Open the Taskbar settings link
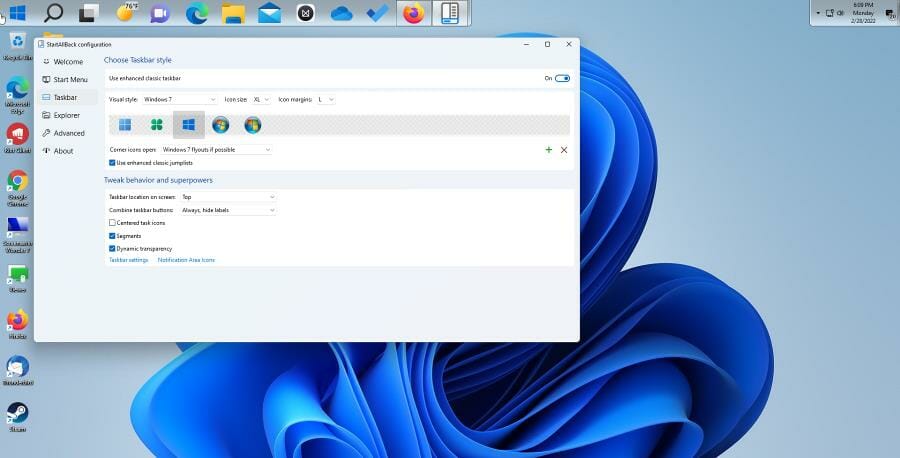 point(129,261)
